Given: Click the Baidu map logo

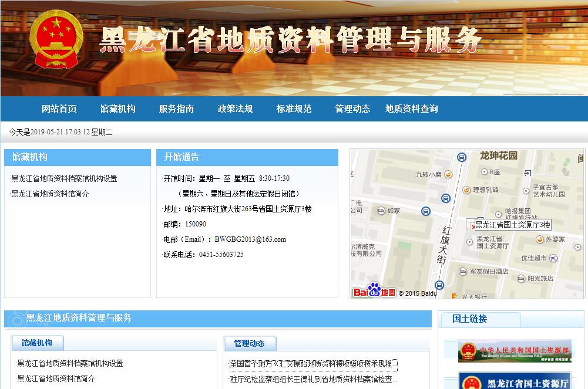Looking at the screenshot, I should click(x=374, y=290).
